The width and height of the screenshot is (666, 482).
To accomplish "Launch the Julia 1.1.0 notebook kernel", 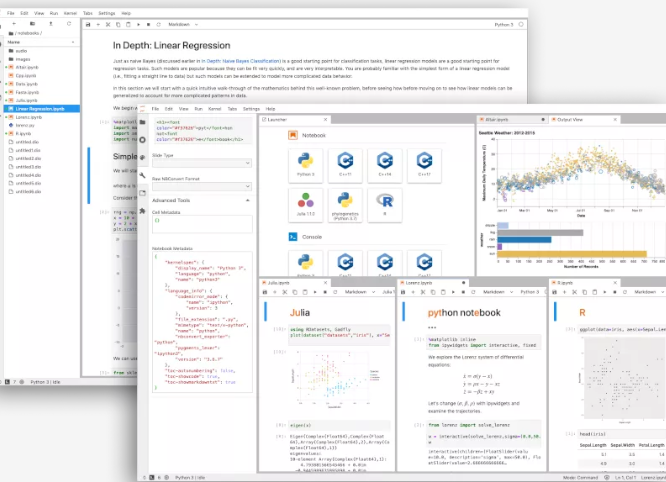I will tap(304, 207).
